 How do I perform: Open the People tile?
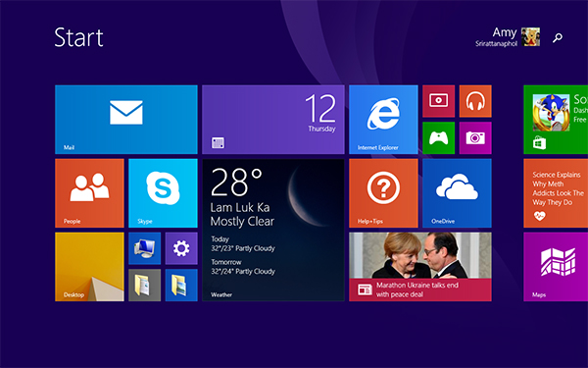89,193
